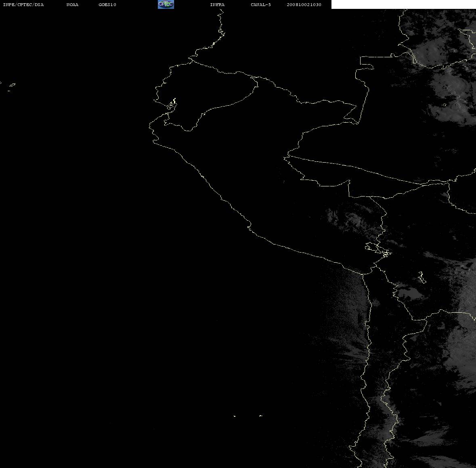This screenshot has width=476, height=468.
Task: Click the cloud patch over southern Peru
Action: click(354, 218)
